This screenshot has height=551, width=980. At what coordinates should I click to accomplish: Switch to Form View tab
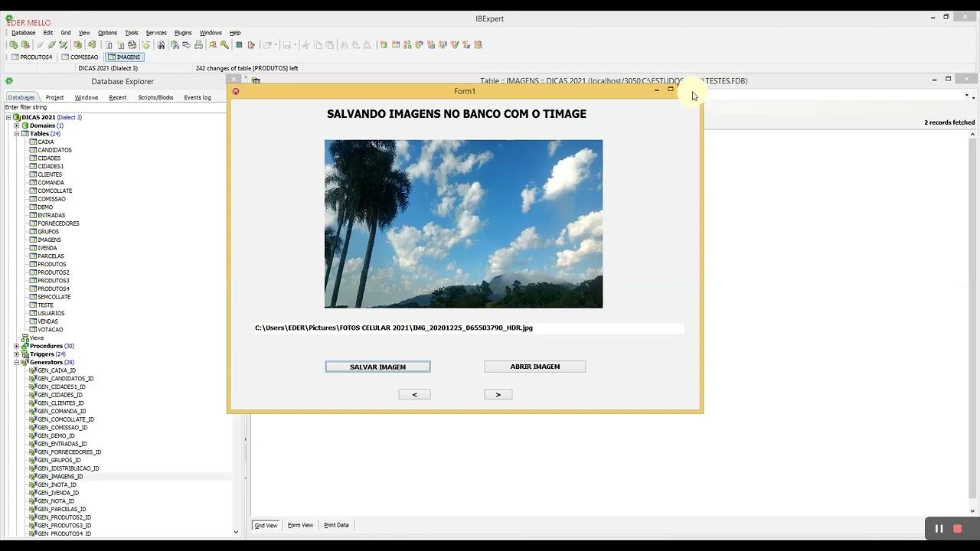[300, 525]
